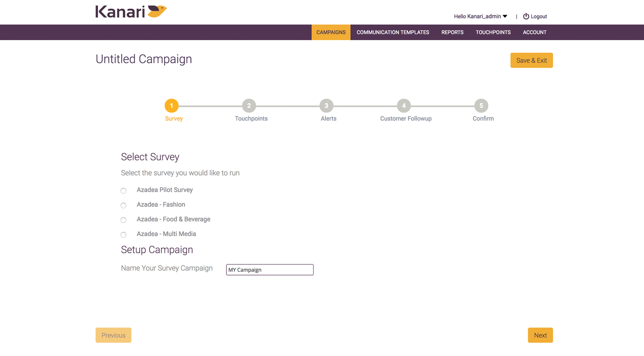Choose the Azadea Pilot Survey radio button
This screenshot has width=644, height=356.
click(x=123, y=191)
